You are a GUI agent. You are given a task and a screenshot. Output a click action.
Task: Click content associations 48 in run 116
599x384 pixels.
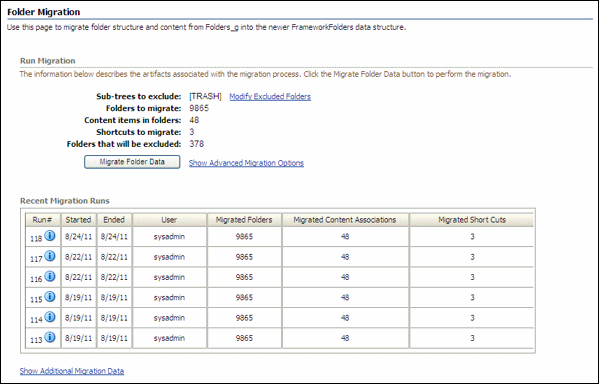(345, 277)
